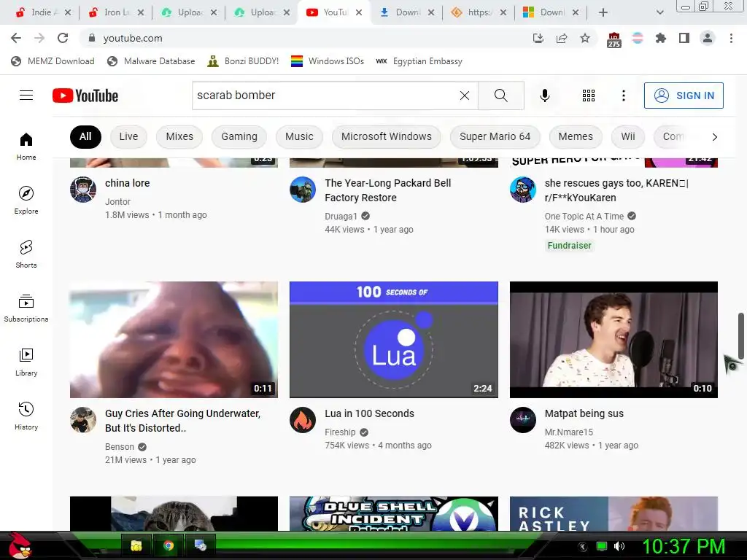This screenshot has width=747, height=560.
Task: Click the install app icon in address bar
Action: tap(538, 38)
